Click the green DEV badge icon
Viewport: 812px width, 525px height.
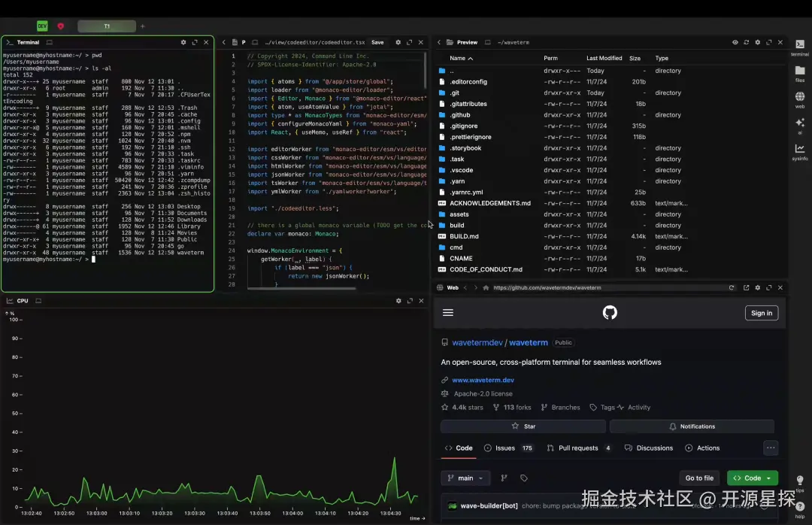pyautogui.click(x=42, y=26)
